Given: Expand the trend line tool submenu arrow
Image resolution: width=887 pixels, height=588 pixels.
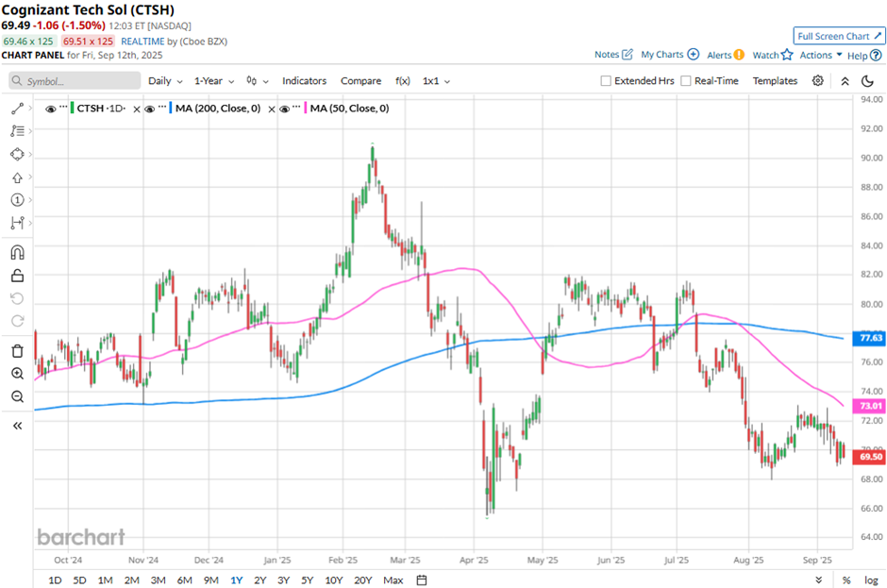Looking at the screenshot, I should tap(30, 108).
